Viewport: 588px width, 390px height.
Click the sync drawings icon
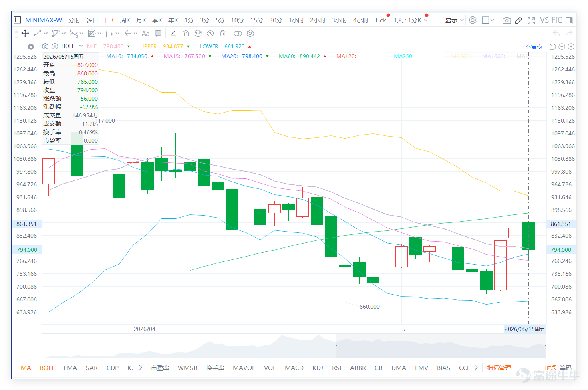click(x=198, y=34)
